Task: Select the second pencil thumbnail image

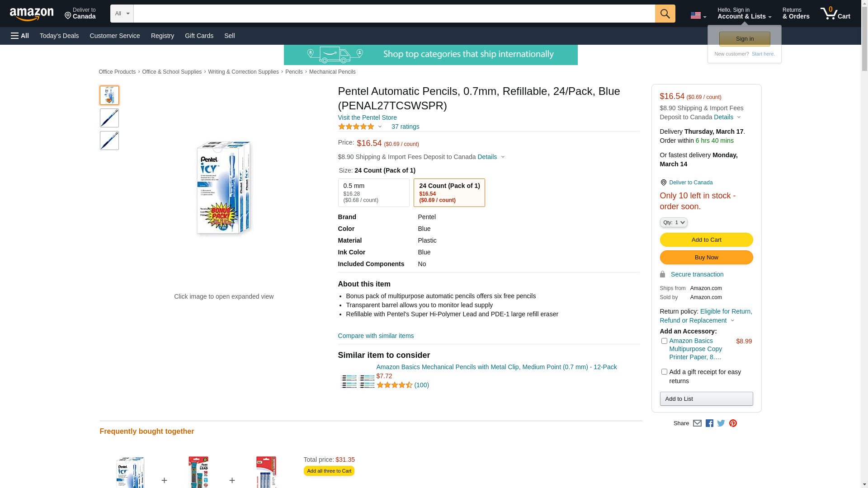Action: coord(109,118)
